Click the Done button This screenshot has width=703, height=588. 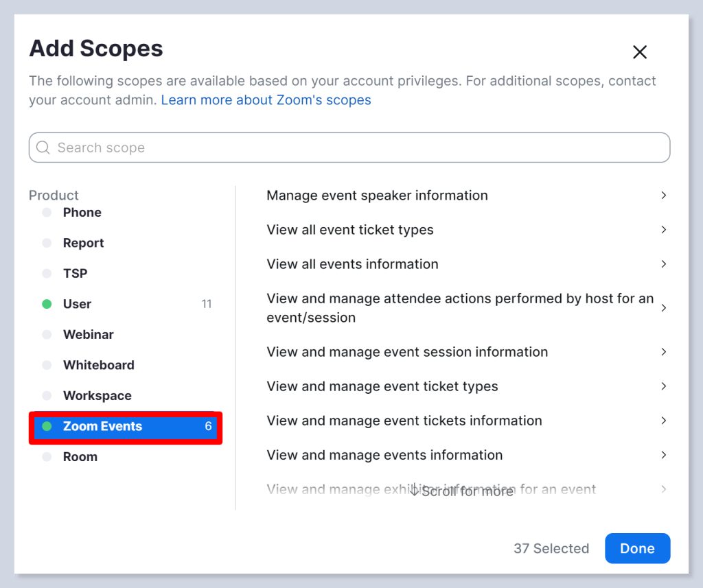[636, 548]
